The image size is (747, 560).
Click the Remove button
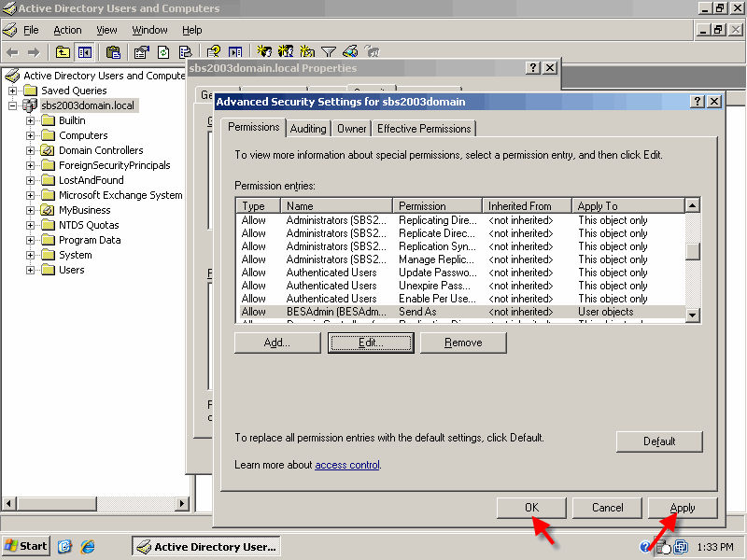pos(463,343)
